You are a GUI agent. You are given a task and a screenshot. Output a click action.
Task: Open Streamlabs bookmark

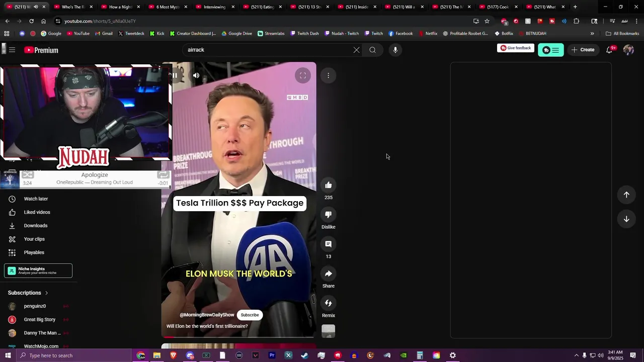[271, 34]
